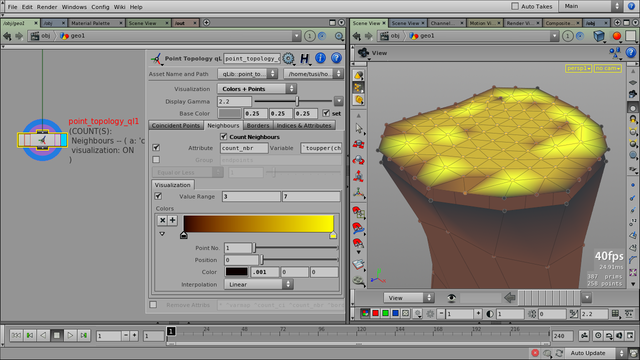
Task: Click network editor forward arrow
Action: coord(19,36)
